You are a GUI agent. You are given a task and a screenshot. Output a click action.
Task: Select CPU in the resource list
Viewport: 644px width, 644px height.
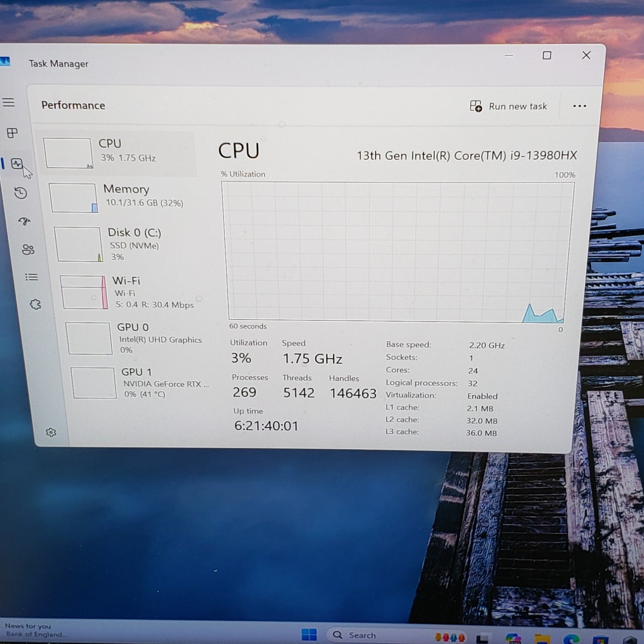tap(118, 152)
